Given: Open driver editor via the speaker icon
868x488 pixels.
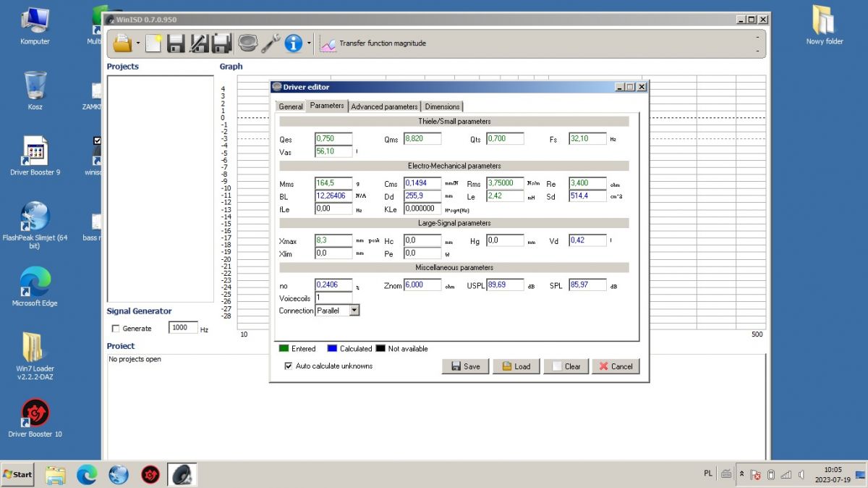Looking at the screenshot, I should (x=247, y=43).
